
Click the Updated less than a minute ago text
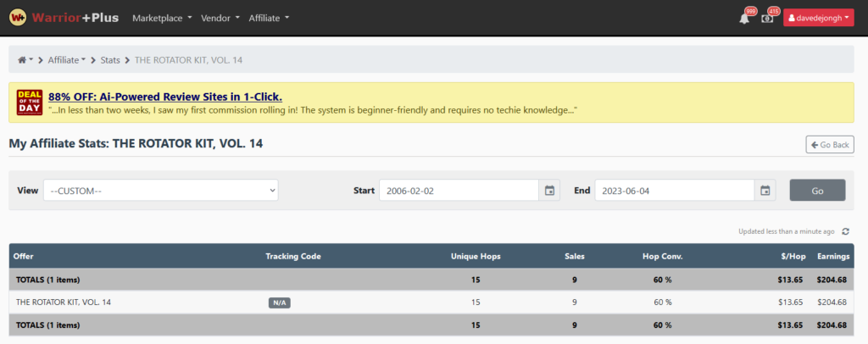(786, 231)
